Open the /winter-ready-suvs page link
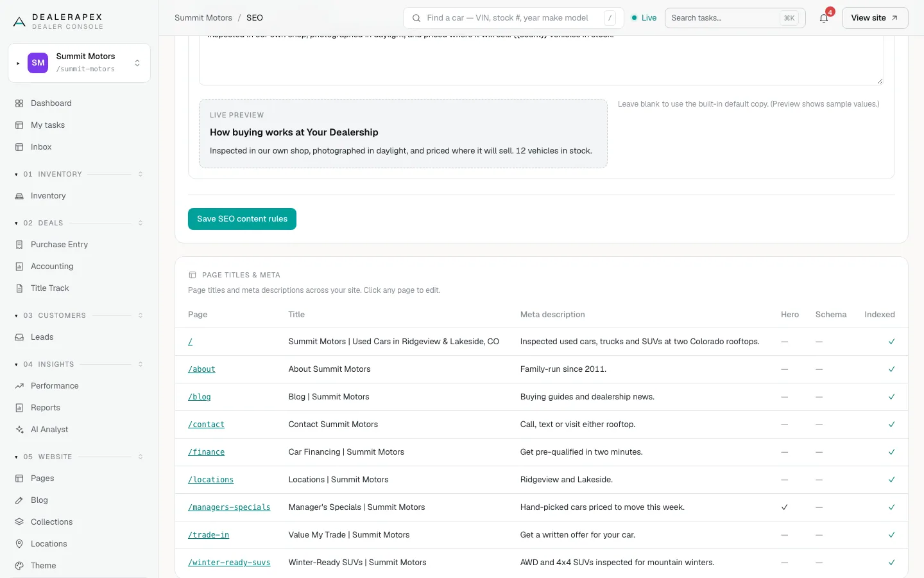The height and width of the screenshot is (578, 924). 229,563
